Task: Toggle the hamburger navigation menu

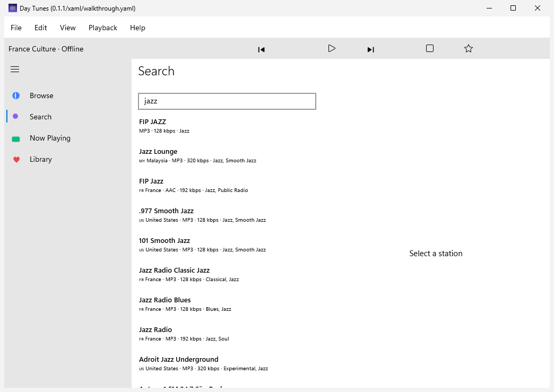Action: coord(15,69)
